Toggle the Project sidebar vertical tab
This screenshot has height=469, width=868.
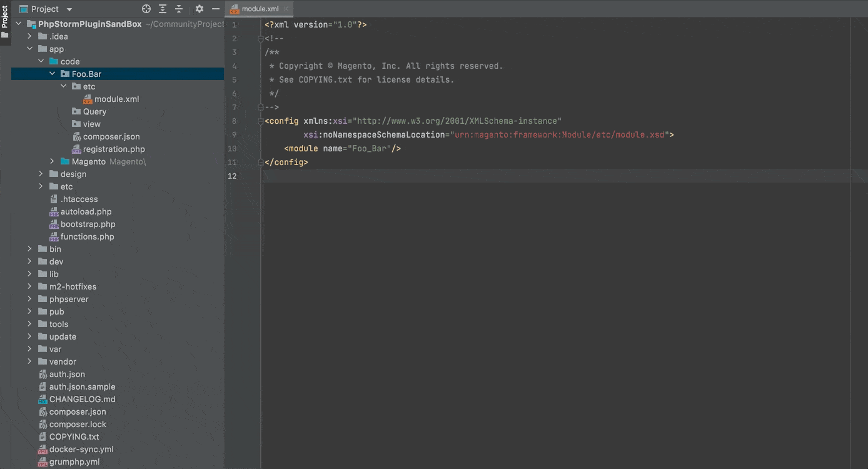(5, 18)
